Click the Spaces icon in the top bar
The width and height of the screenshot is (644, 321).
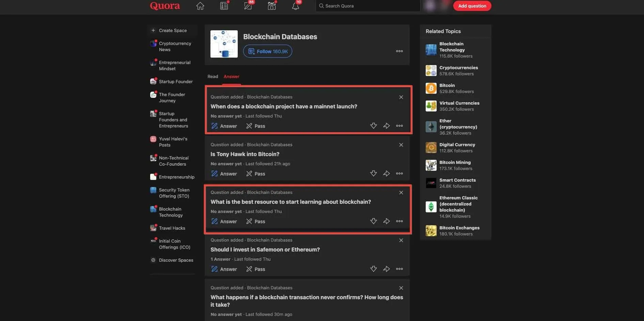[x=271, y=5]
